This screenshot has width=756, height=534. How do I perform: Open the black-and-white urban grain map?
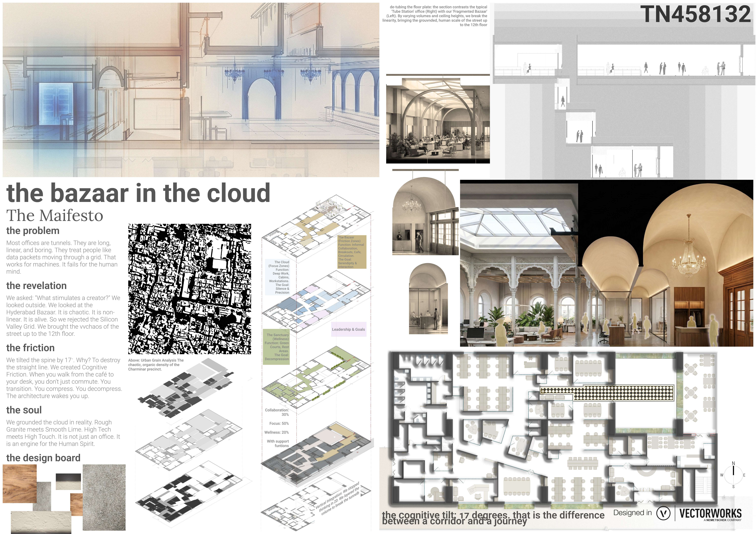click(x=190, y=289)
